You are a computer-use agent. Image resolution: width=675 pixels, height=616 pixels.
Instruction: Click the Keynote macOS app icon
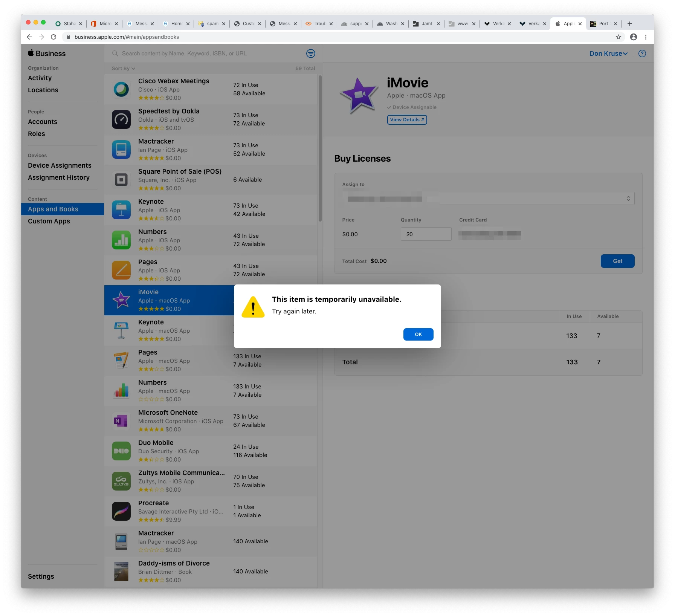pos(121,330)
